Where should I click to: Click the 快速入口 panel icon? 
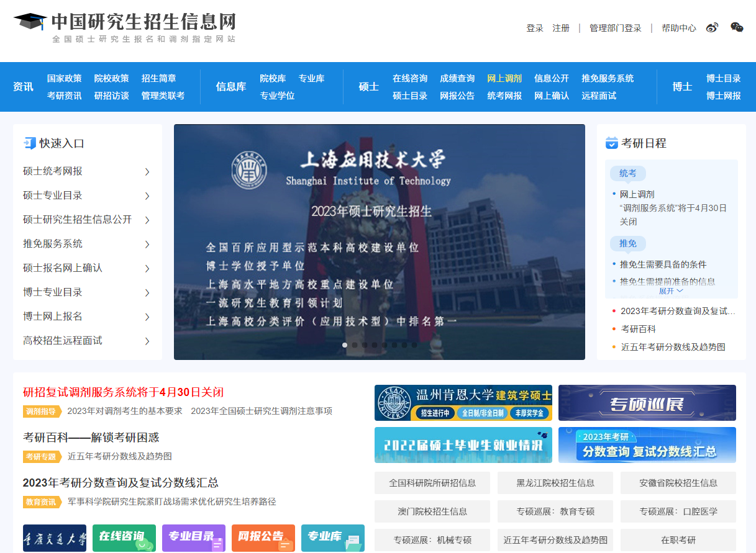point(30,143)
